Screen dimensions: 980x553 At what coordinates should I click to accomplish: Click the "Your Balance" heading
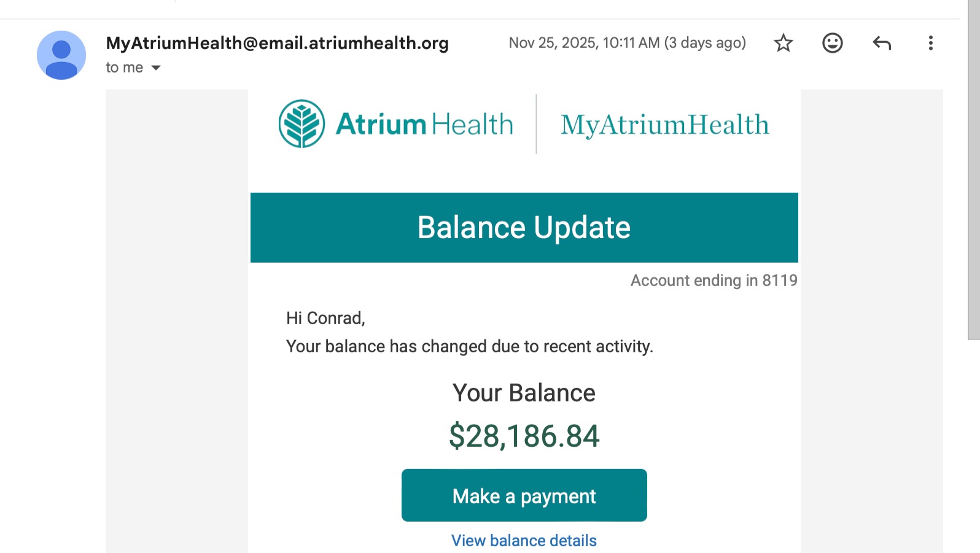click(524, 393)
